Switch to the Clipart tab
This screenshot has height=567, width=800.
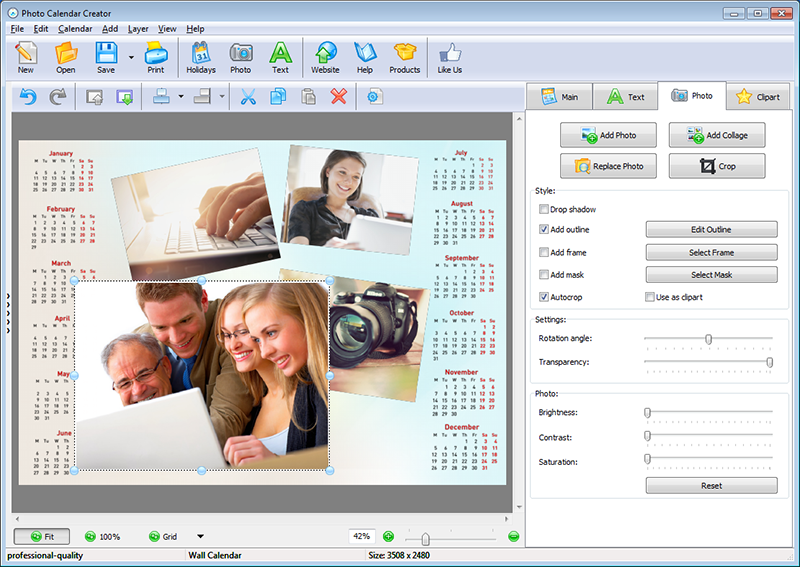click(x=759, y=96)
